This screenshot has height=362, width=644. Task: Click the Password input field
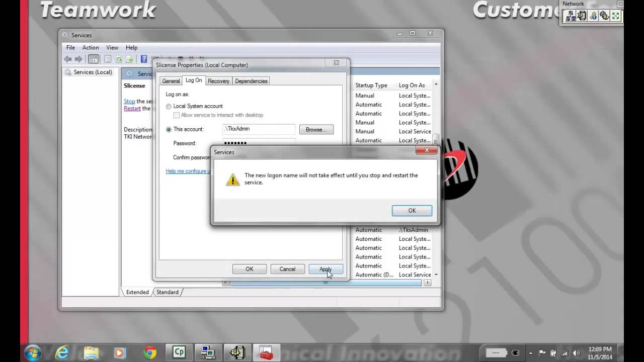click(x=259, y=142)
